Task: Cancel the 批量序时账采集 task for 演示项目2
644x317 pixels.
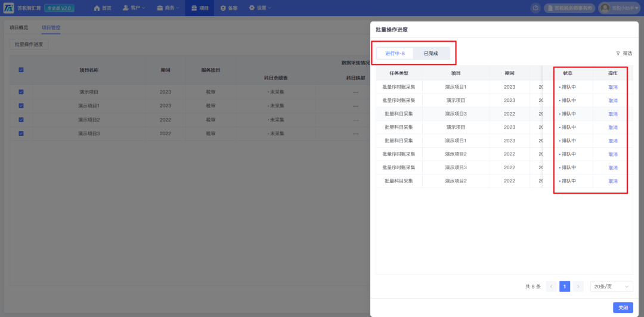Action: point(613,154)
